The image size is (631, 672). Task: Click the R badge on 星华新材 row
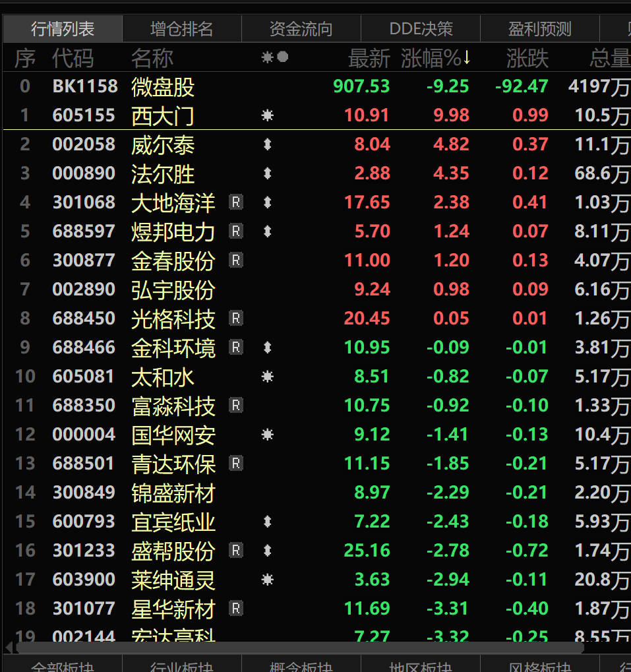tap(236, 609)
